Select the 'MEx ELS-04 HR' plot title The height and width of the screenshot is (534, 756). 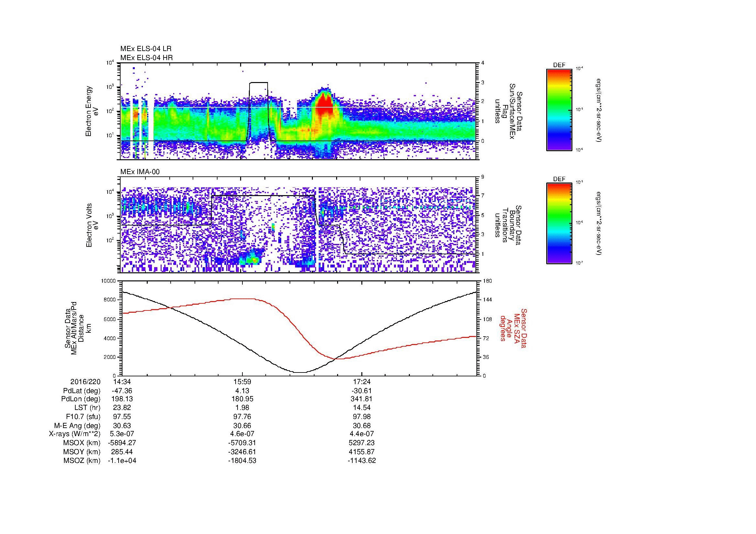click(146, 58)
